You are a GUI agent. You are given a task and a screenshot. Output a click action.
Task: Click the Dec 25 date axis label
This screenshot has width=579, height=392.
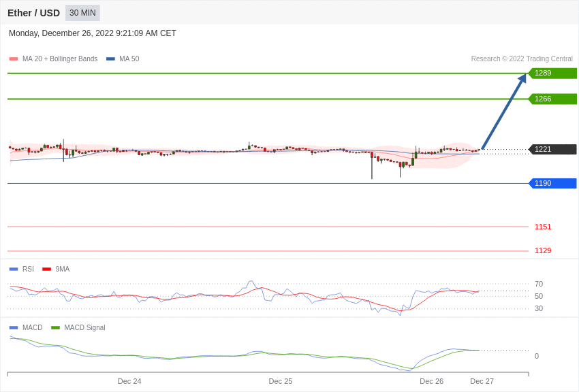click(x=280, y=381)
